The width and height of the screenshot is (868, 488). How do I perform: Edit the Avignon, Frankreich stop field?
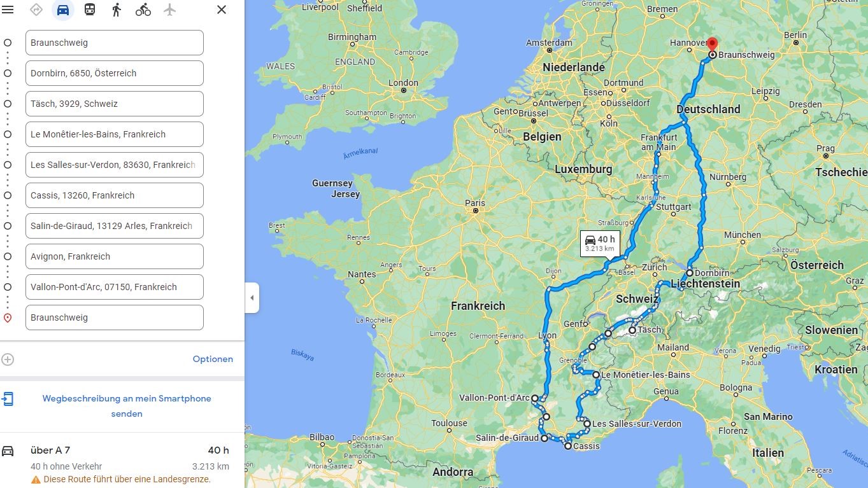pyautogui.click(x=115, y=256)
